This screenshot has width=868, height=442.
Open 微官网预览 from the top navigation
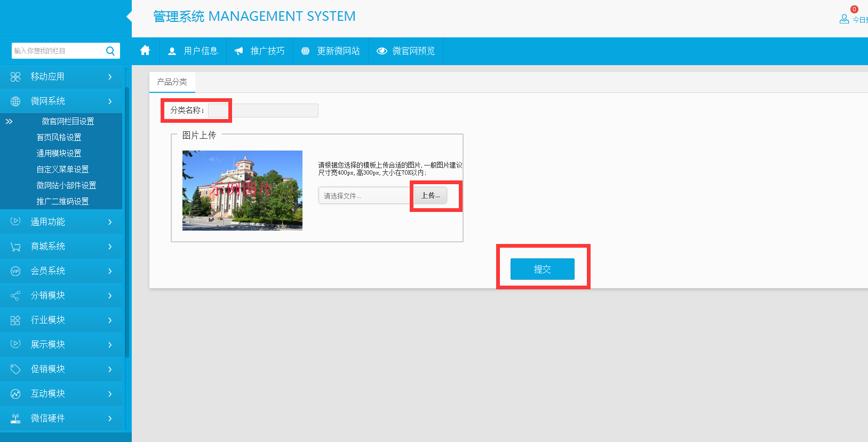(x=406, y=51)
